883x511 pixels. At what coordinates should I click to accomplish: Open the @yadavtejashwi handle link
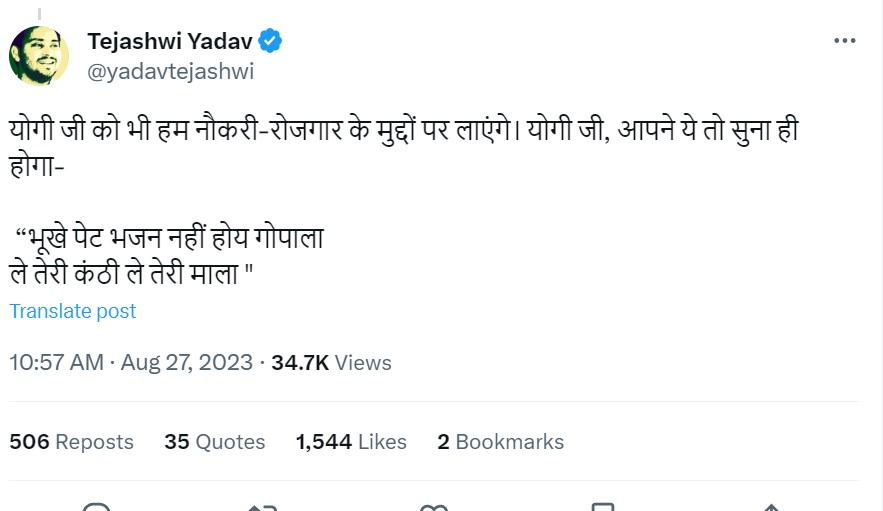pos(170,71)
